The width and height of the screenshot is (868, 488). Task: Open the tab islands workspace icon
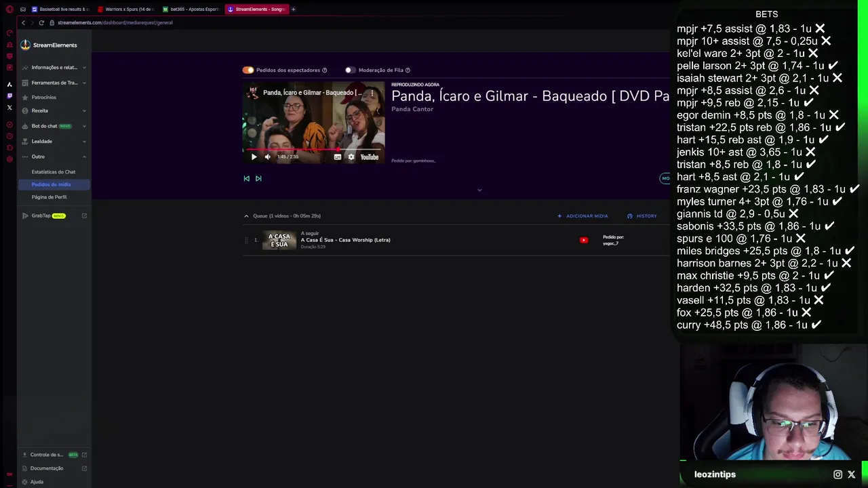[23, 9]
